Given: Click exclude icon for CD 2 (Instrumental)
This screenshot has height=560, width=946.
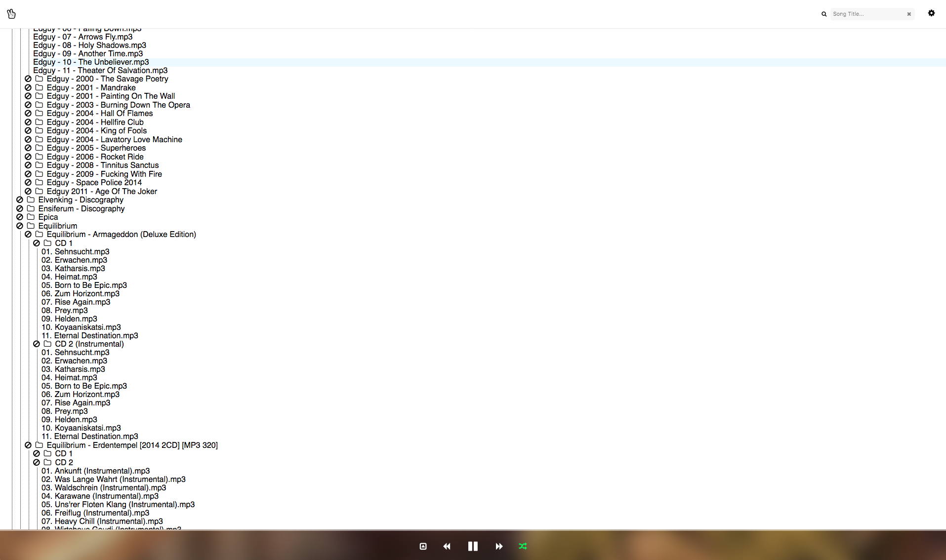Looking at the screenshot, I should [37, 344].
